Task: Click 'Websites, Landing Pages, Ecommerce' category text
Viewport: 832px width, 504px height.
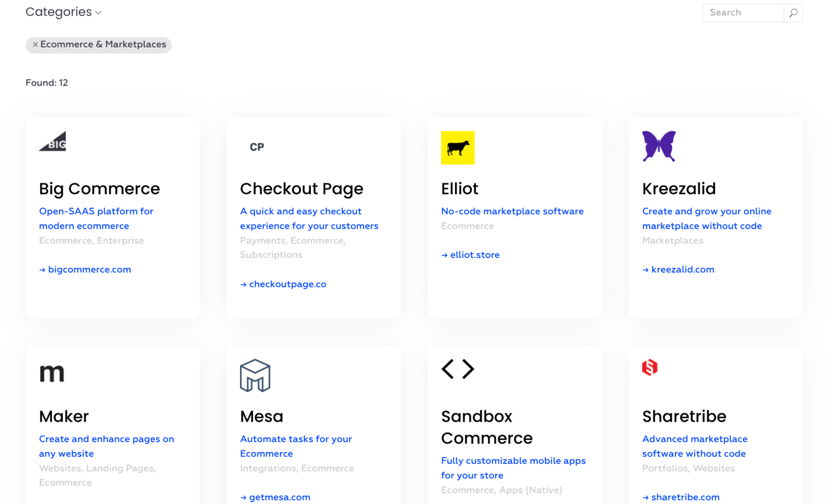Action: click(98, 475)
